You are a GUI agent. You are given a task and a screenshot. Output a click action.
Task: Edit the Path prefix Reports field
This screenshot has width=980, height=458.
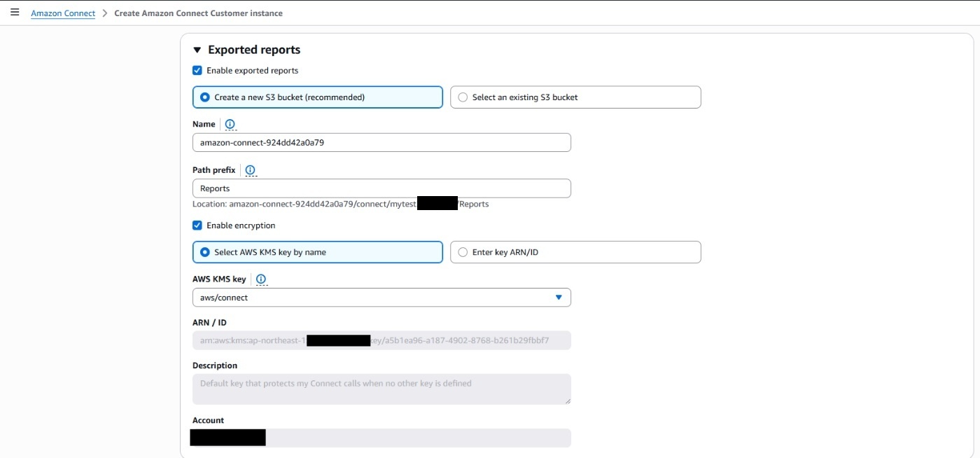(x=381, y=188)
